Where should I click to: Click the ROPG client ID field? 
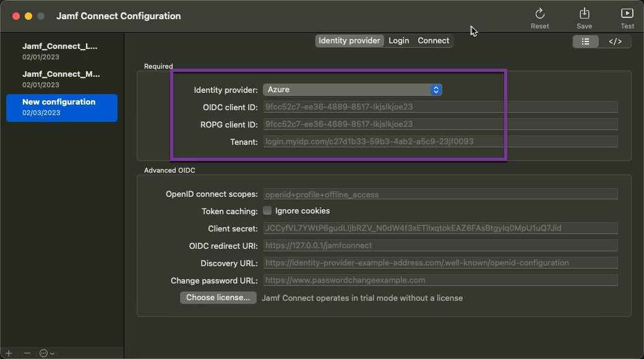440,124
